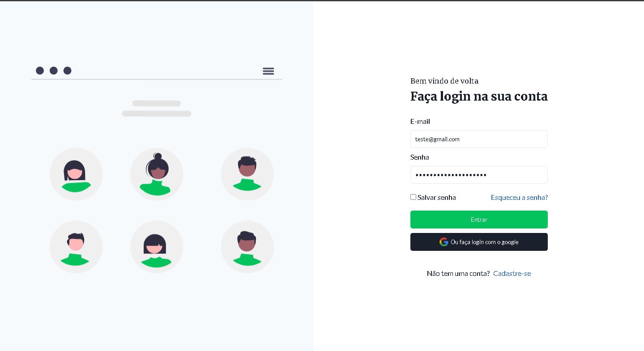Click the hamburger menu icon

(268, 71)
